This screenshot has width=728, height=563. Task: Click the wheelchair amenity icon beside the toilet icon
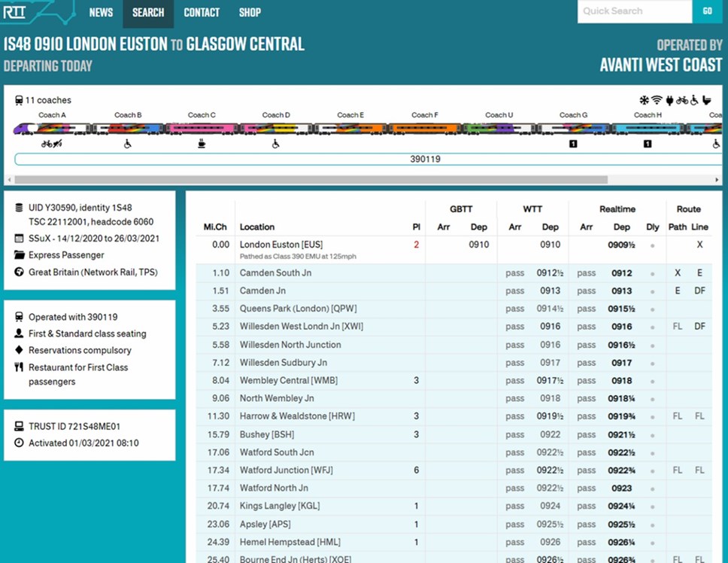(695, 100)
